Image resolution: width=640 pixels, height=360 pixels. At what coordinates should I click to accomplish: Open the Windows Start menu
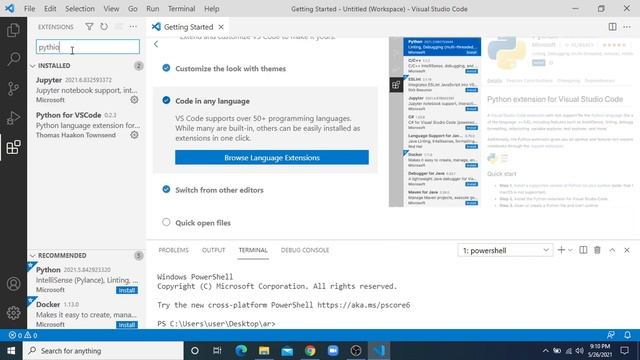coord(11,351)
